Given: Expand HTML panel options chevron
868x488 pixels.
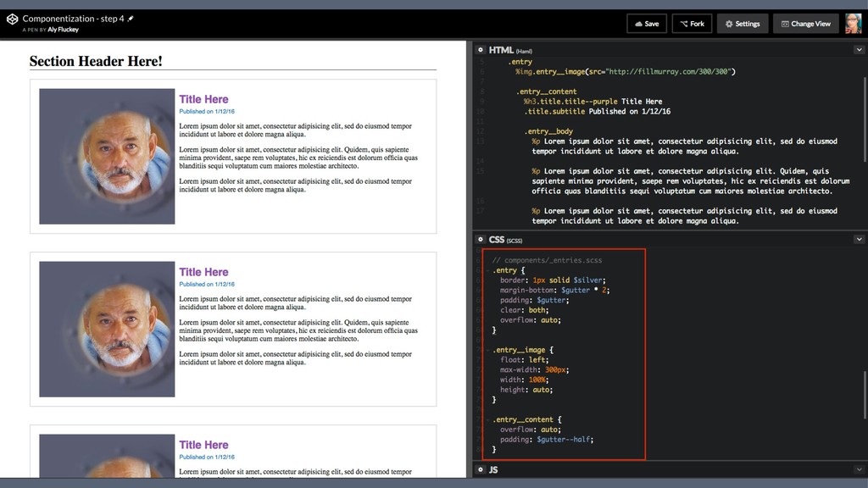Looking at the screenshot, I should 859,50.
